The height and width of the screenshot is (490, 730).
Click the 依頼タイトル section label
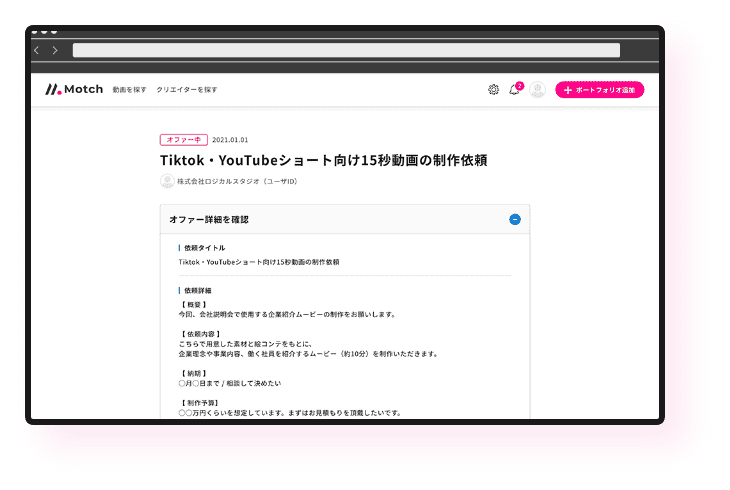(x=204, y=247)
